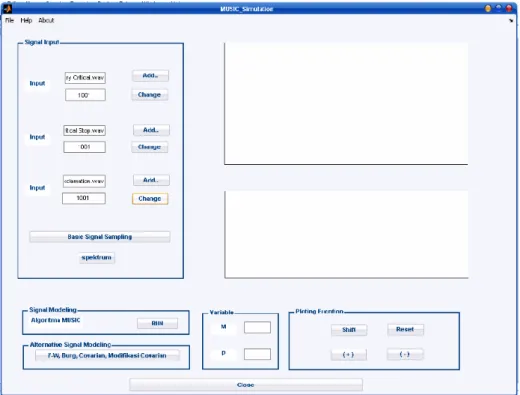Run the Algoritma MUSIC modeling
This screenshot has width=520, height=395.
coord(157,323)
